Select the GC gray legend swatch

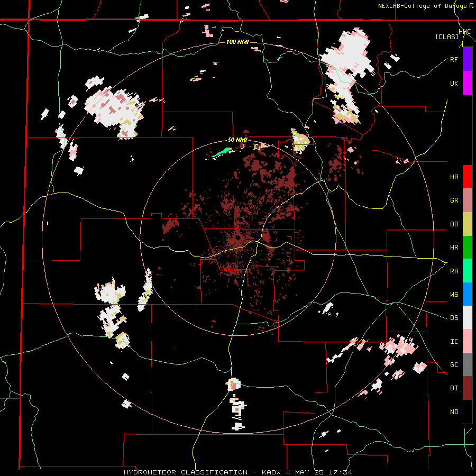(x=467, y=364)
